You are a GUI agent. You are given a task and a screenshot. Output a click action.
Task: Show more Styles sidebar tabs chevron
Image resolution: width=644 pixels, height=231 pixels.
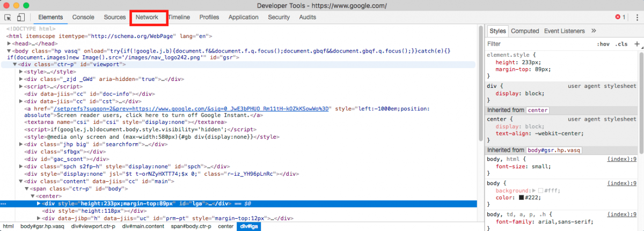594,31
